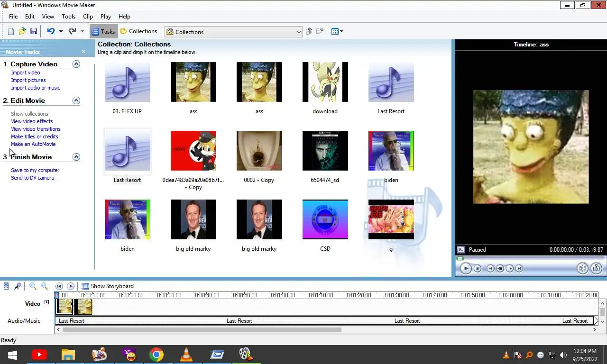Select the 6504474_sd clip thumbnail

click(325, 150)
